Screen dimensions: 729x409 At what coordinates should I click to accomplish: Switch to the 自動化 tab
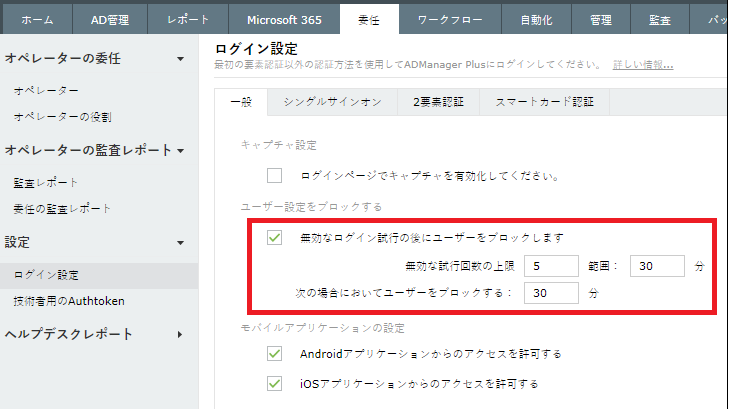[536, 20]
